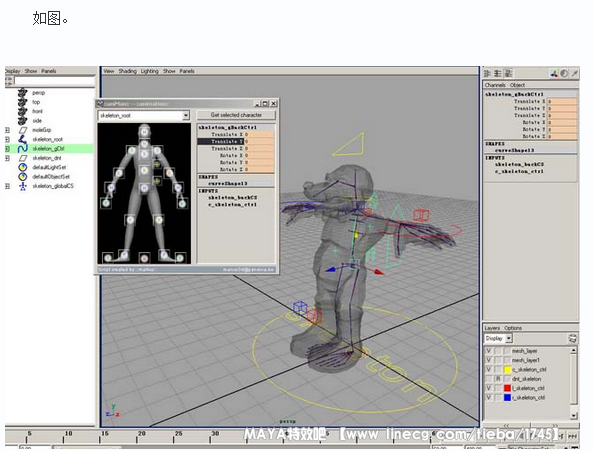
Task: Click the Object menu in channel box
Action: tap(517, 85)
